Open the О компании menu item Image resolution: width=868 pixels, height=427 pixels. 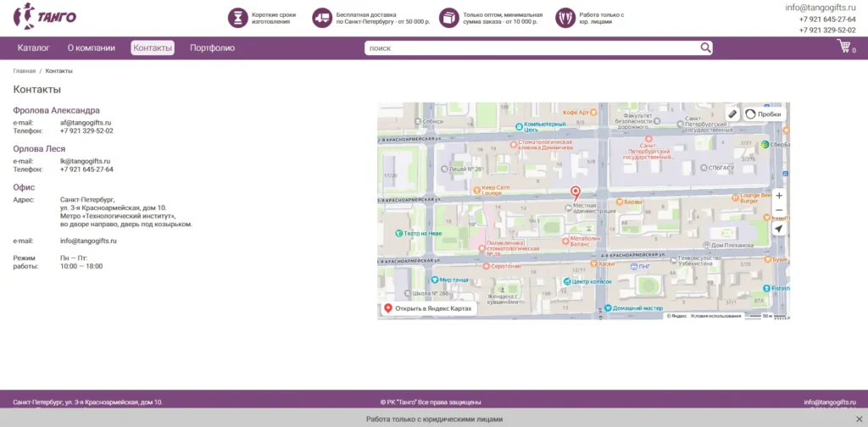(x=92, y=48)
